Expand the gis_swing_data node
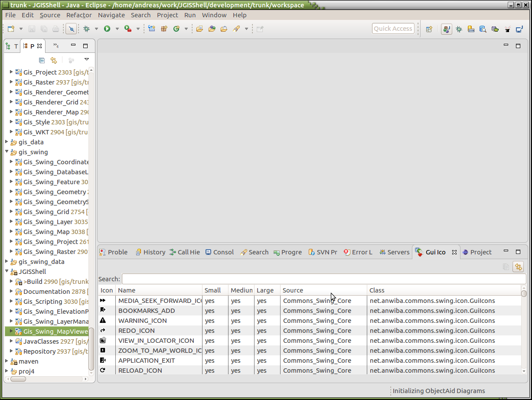 7,262
